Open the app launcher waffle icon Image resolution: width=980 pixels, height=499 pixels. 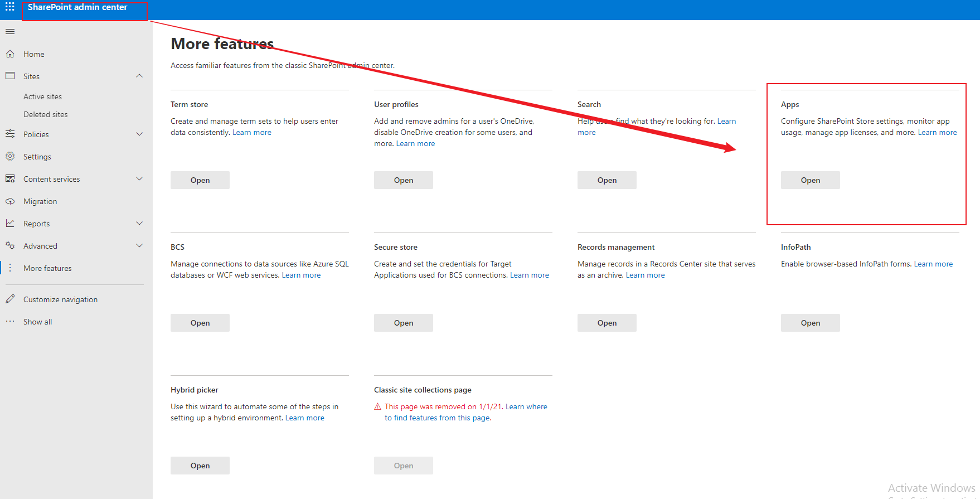10,7
